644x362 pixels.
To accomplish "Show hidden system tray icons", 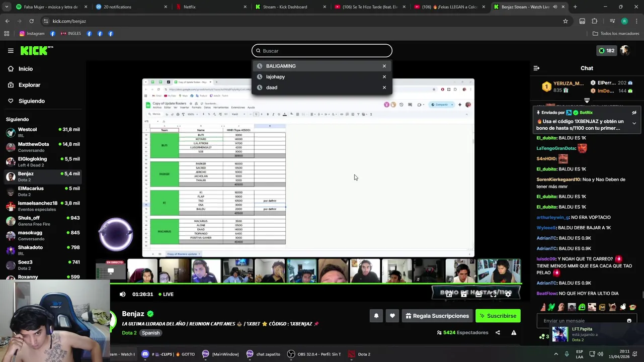I will pos(557,354).
